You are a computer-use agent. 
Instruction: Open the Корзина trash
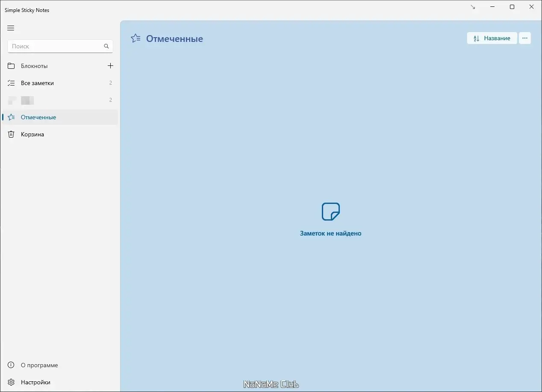[x=60, y=134]
